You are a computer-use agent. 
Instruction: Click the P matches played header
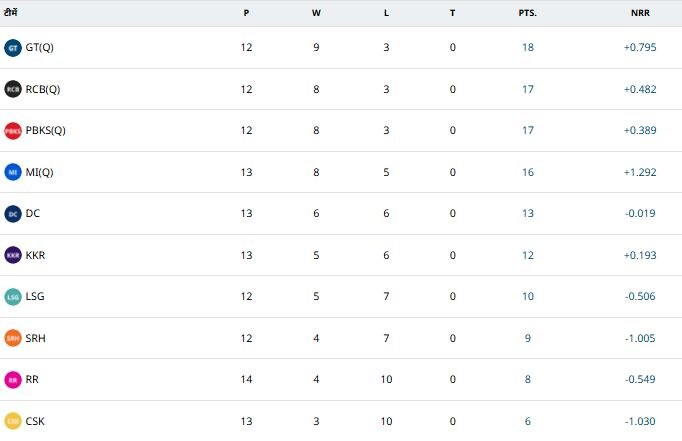246,13
